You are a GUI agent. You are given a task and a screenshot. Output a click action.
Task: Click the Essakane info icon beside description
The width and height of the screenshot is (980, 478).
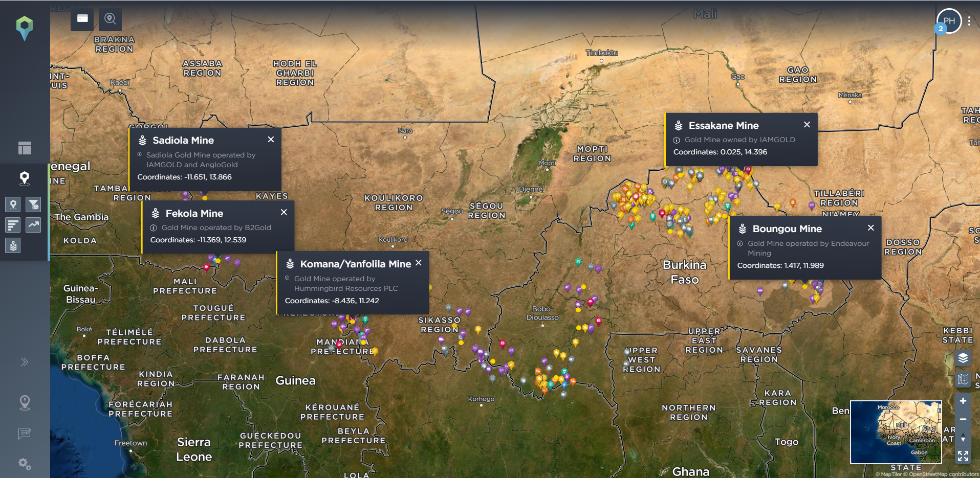pos(677,140)
